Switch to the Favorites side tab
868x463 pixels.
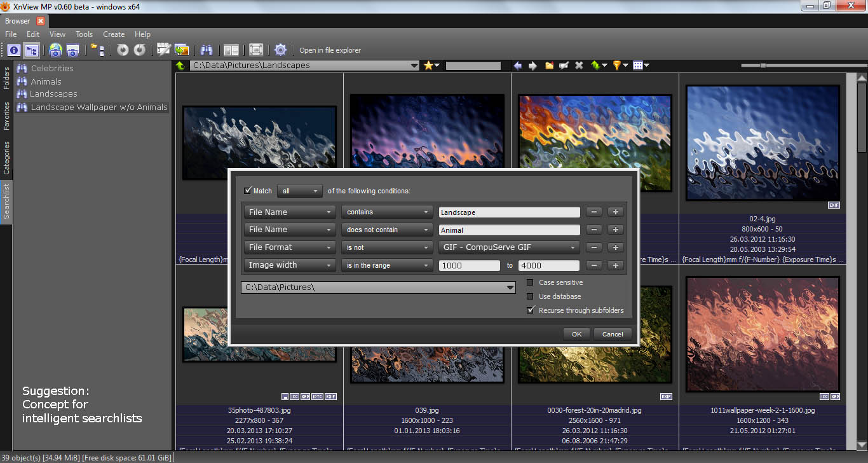pos(6,116)
